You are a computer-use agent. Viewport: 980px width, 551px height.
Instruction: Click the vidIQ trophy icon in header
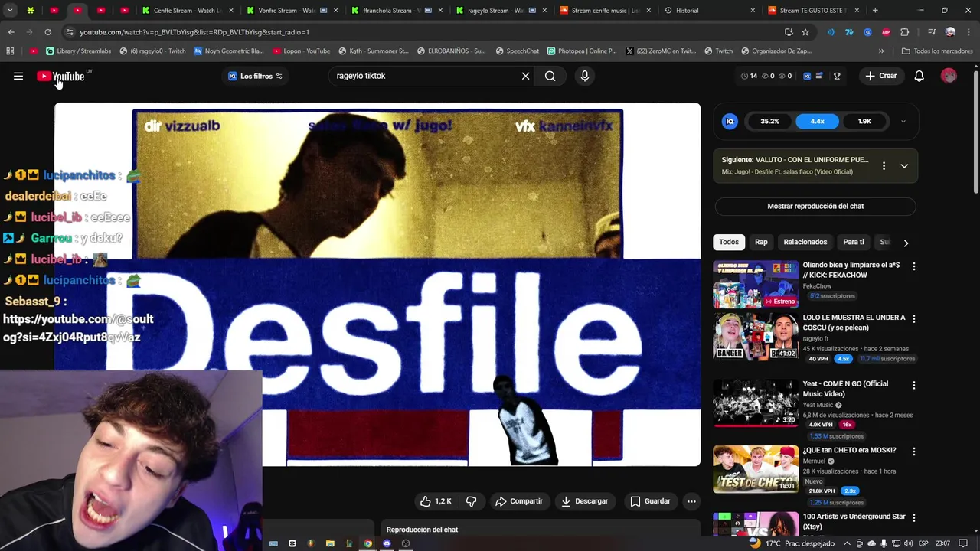coord(837,76)
